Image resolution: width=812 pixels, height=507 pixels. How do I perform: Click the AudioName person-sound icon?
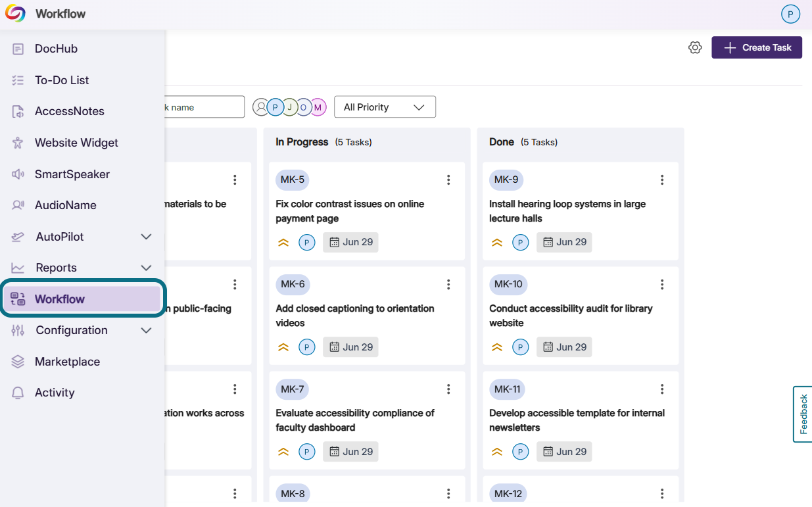click(x=18, y=205)
